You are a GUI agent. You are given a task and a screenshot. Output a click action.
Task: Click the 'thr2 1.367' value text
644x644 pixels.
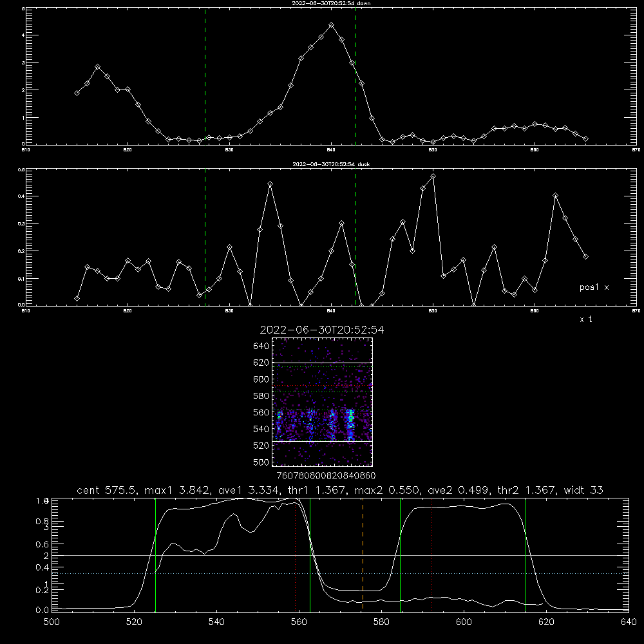point(527,490)
